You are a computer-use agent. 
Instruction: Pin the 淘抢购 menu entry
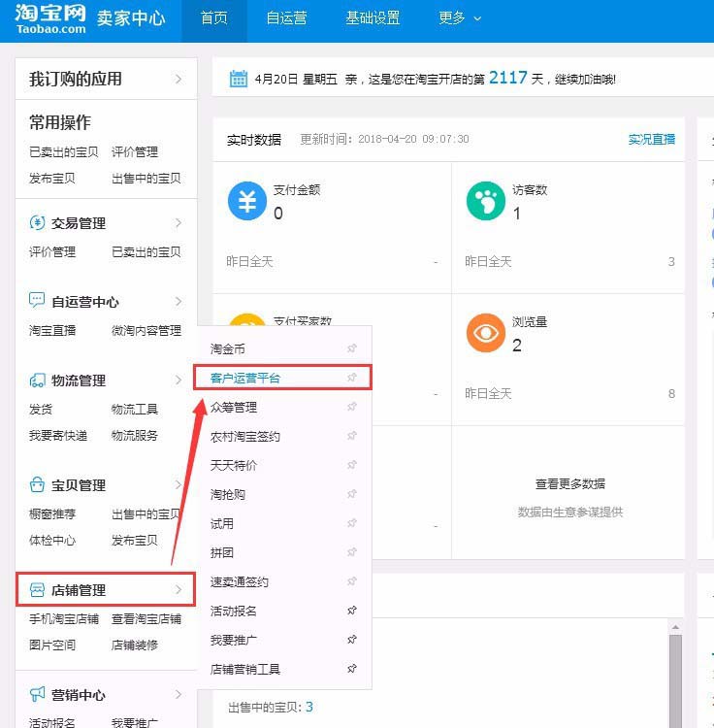(352, 494)
